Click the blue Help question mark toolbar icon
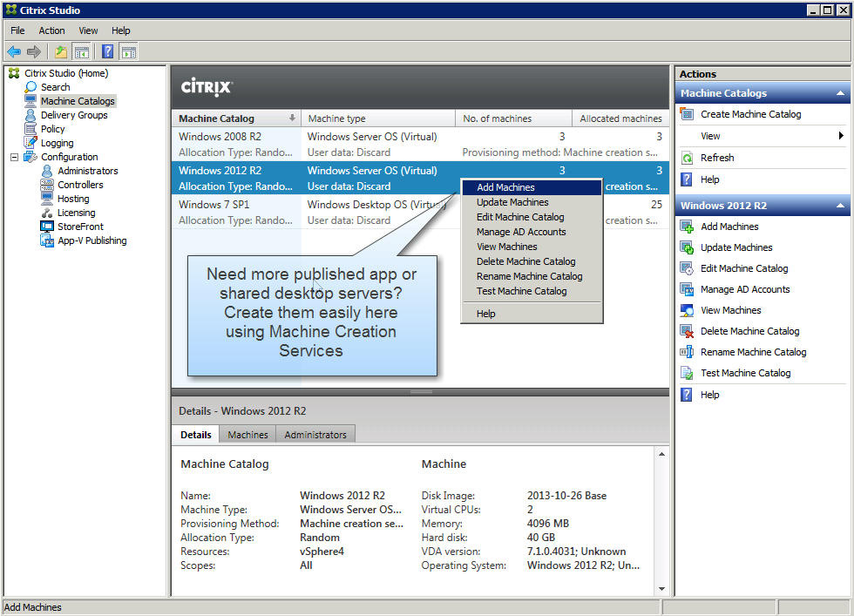 pyautogui.click(x=108, y=51)
